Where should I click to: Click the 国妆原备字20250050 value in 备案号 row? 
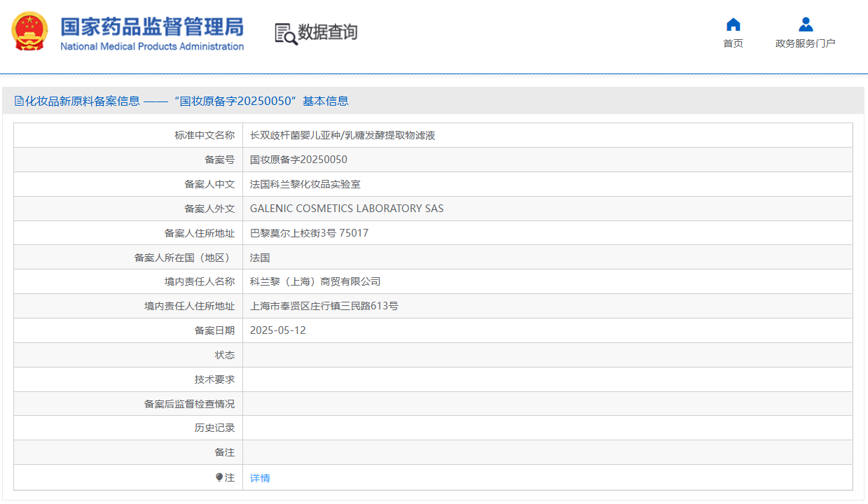click(298, 160)
